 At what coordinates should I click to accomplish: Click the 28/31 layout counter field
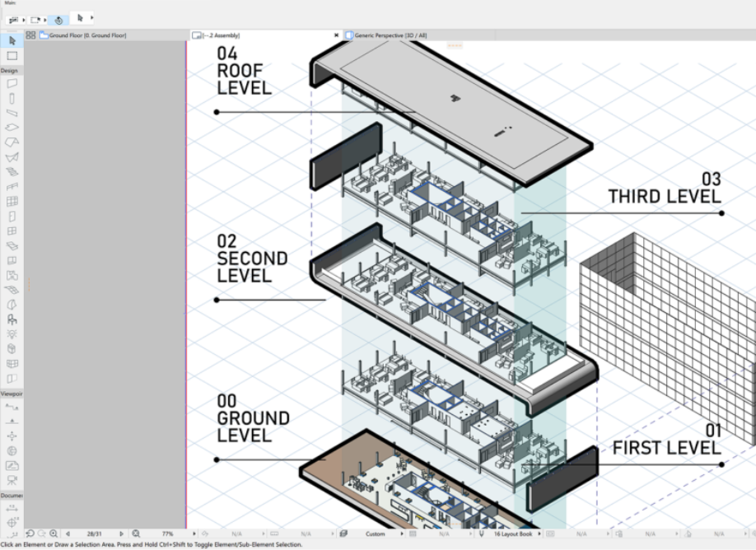[x=95, y=534]
